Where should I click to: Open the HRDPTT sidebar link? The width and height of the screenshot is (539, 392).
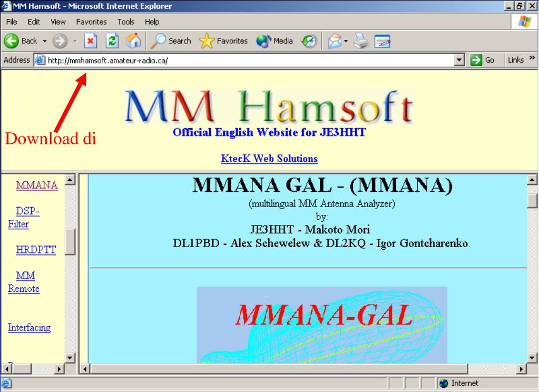pos(36,250)
